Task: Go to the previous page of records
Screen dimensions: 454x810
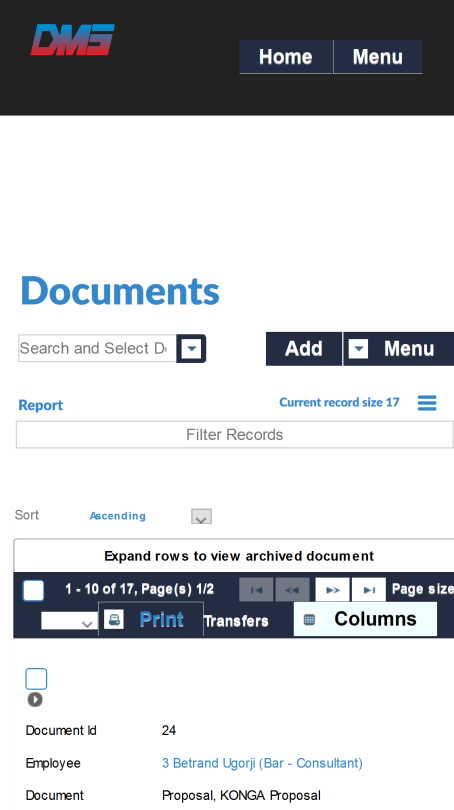Action: [x=292, y=589]
